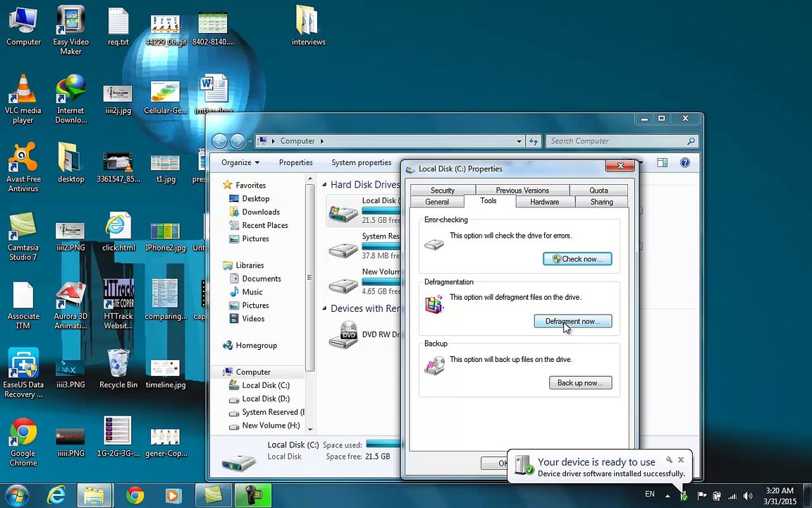This screenshot has height=508, width=812.
Task: Click Properties in Explorer toolbar
Action: [296, 163]
